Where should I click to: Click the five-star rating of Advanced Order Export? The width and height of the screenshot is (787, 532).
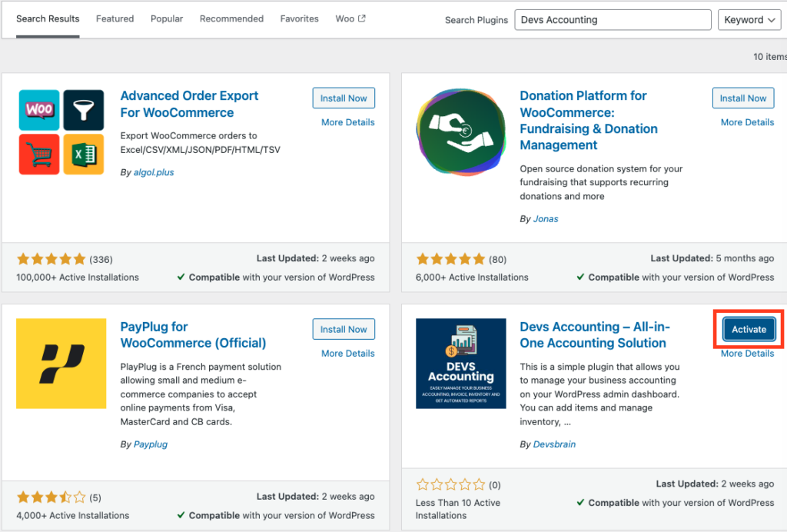pos(51,259)
